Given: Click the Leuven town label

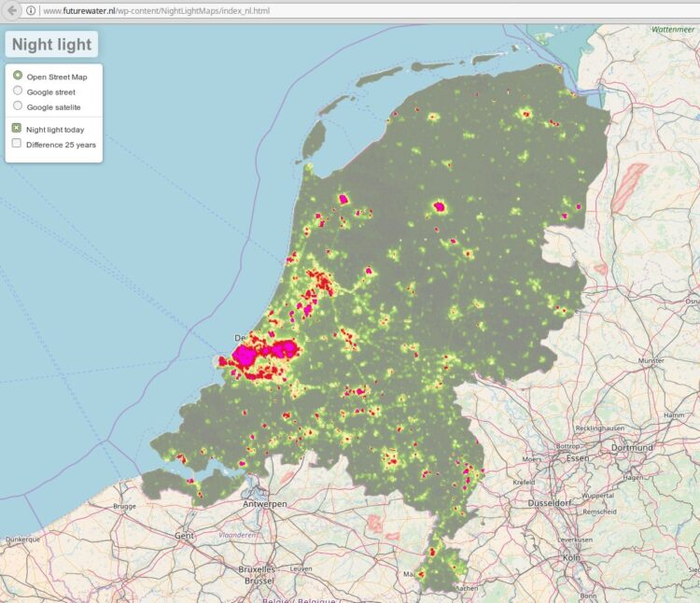Looking at the screenshot, I should pos(301,568).
